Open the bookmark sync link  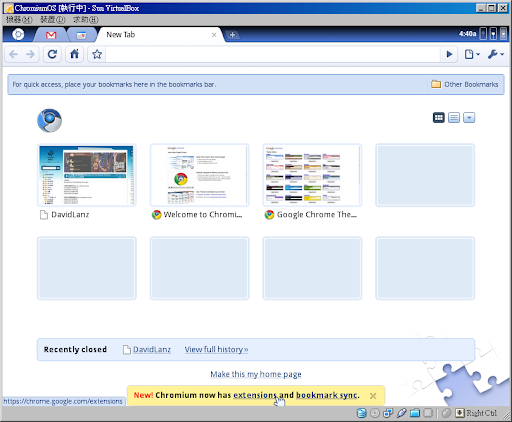(327, 395)
